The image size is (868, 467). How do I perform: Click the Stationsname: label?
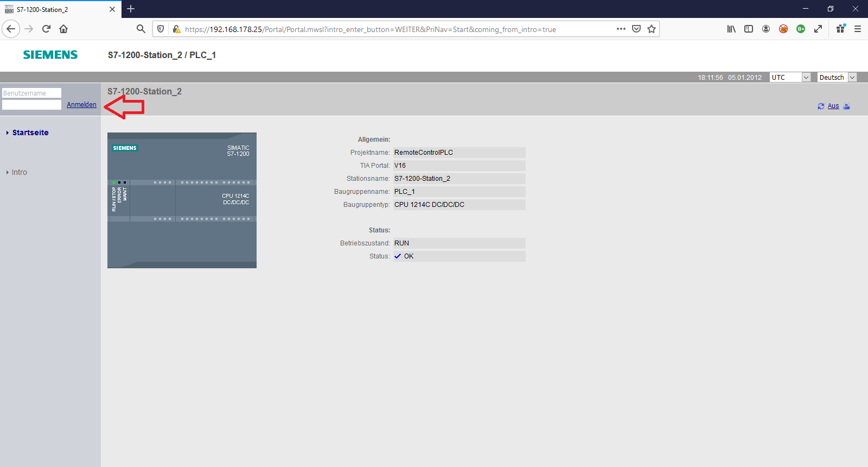coord(368,179)
